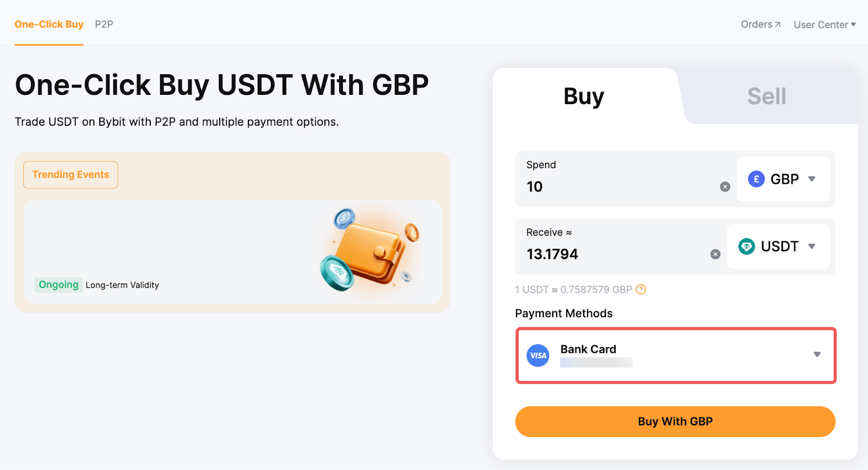
Task: Open Orders external link arrow
Action: 777,24
